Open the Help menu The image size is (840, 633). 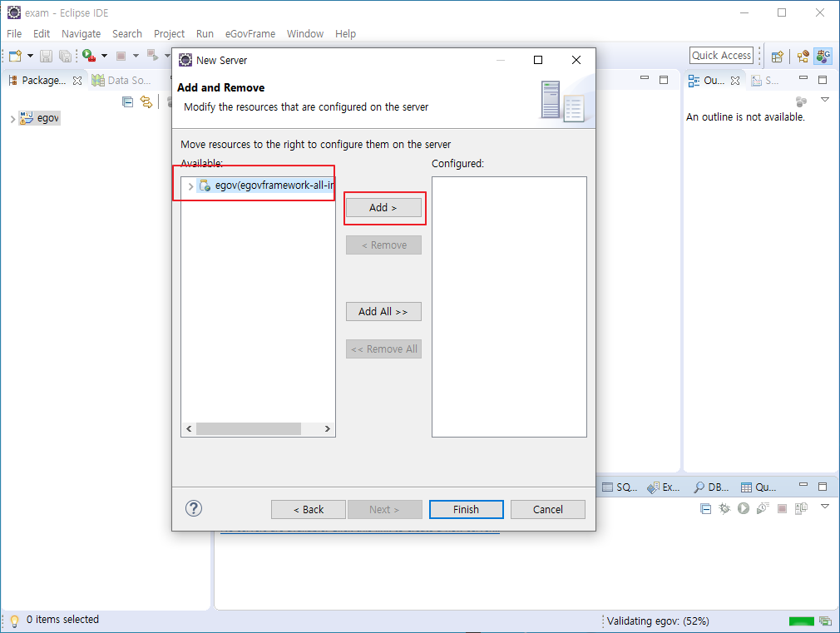345,34
